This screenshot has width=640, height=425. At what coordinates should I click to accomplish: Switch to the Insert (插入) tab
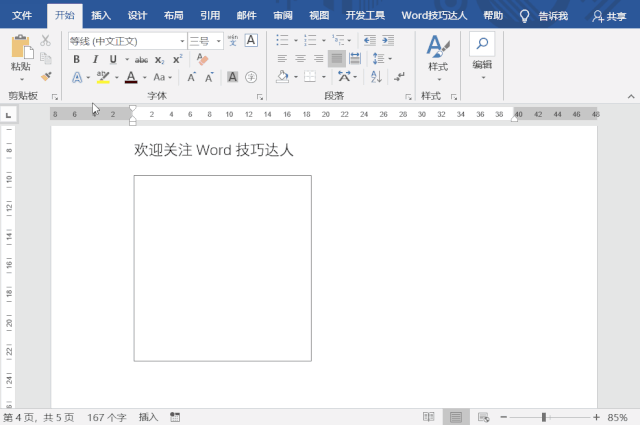pos(101,16)
